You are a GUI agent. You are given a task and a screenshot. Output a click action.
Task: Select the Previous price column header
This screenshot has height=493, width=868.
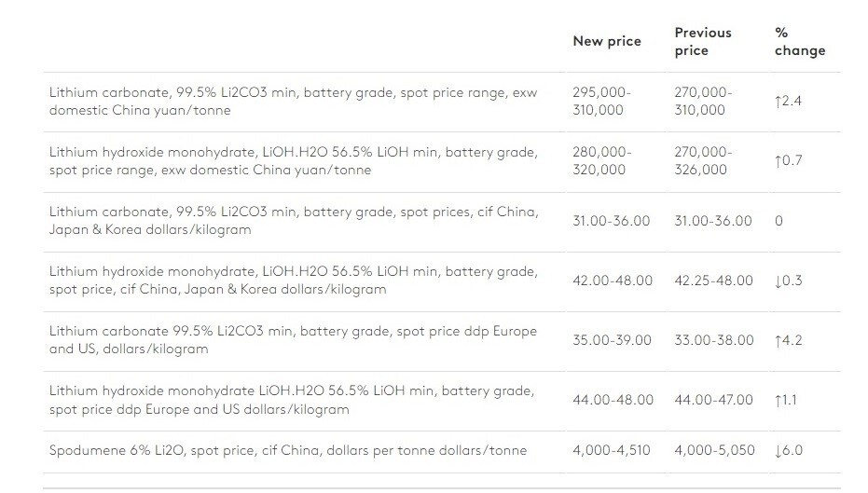703,42
